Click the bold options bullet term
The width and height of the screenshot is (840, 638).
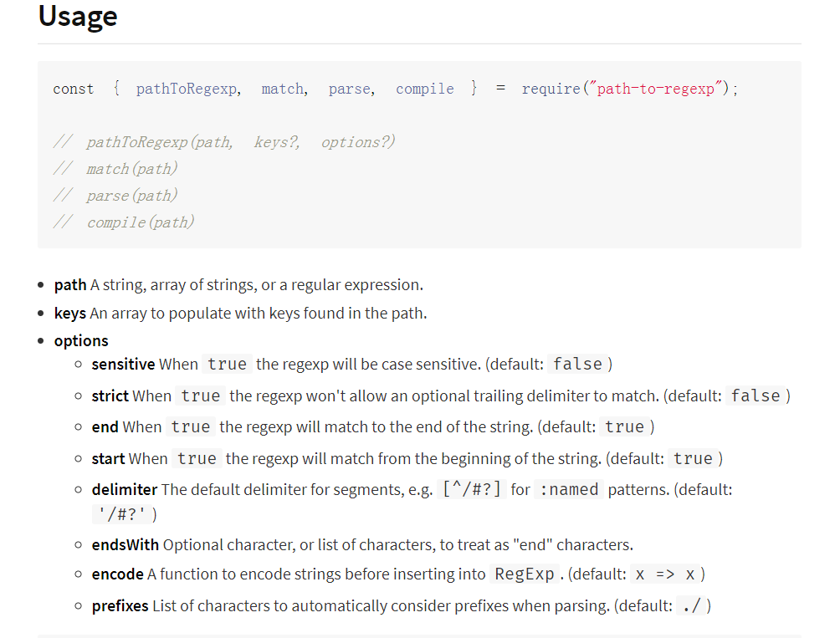[x=81, y=341]
